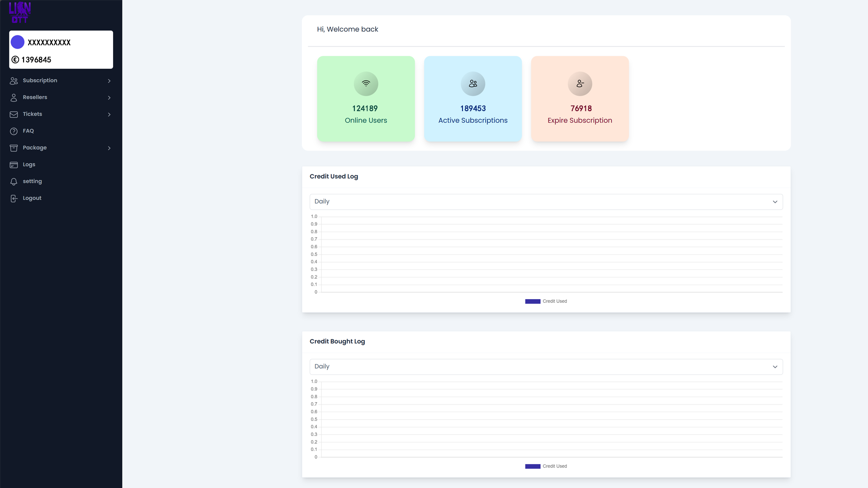Click the Active Subscriptions people icon
Image resolution: width=868 pixels, height=488 pixels.
473,84
